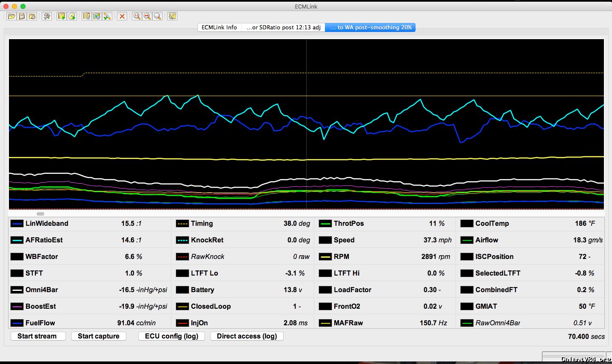Viewport: 612px width, 364px height.
Task: Open ECU config (log) button
Action: coord(171,336)
